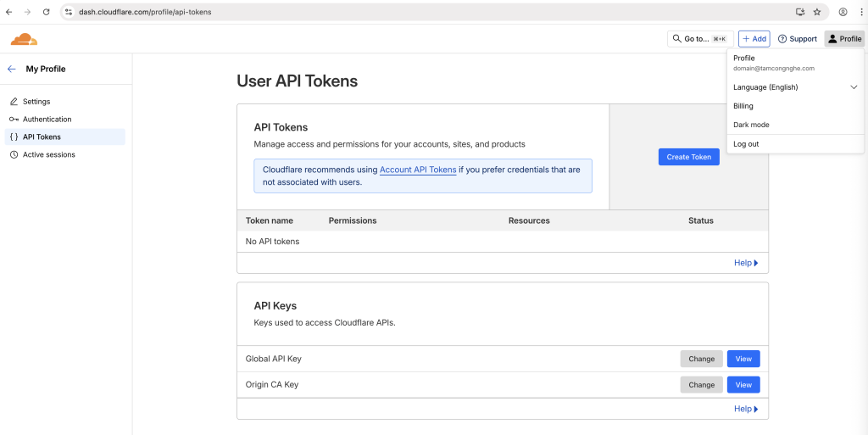
Task: Bookmark this page with the star icon
Action: click(817, 12)
